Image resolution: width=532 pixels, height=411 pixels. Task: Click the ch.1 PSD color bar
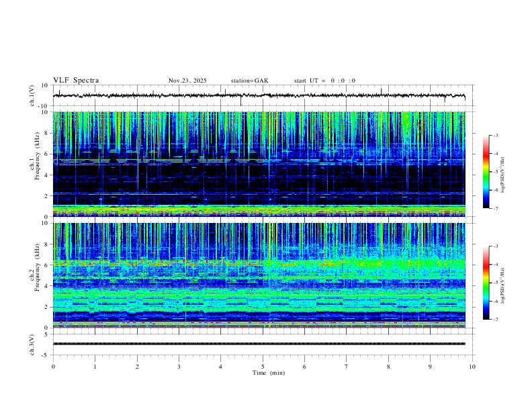click(x=486, y=172)
